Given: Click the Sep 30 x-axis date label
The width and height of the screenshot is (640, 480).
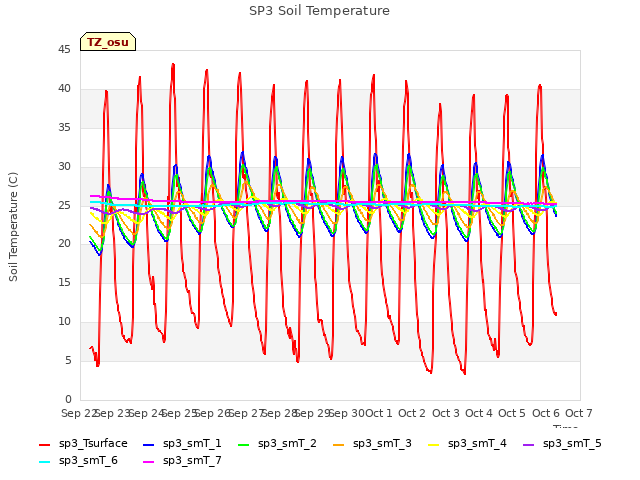Looking at the screenshot, I should point(347,413).
